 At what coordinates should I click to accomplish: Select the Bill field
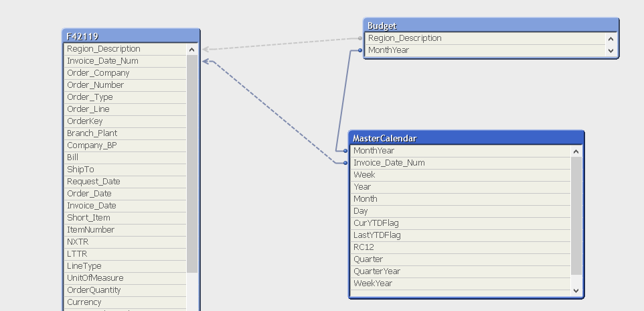pos(125,158)
